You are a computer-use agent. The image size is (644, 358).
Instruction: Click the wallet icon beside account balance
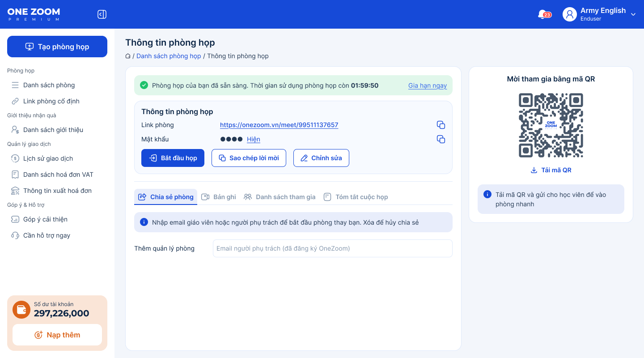(21, 310)
